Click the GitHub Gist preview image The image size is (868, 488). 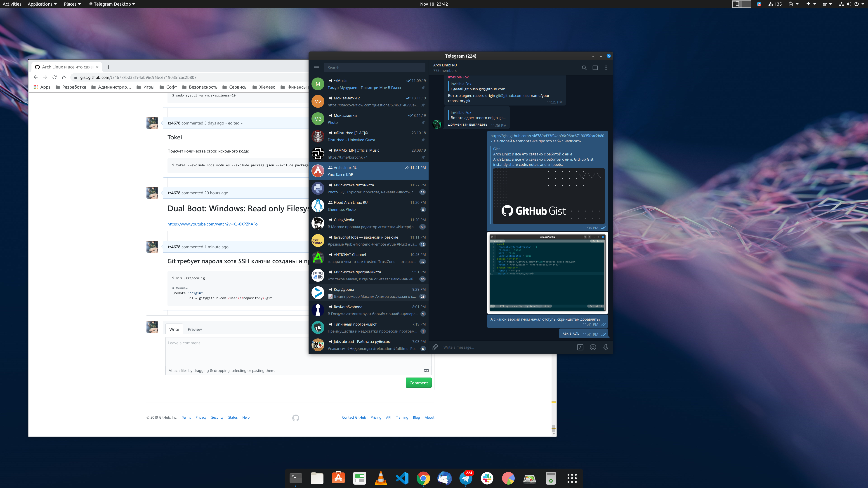coord(549,196)
